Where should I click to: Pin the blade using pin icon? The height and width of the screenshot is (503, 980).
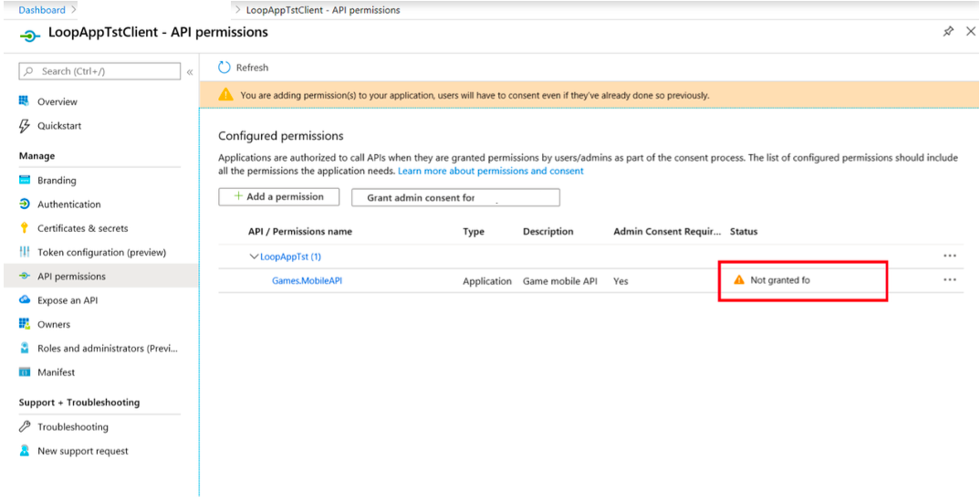[948, 31]
